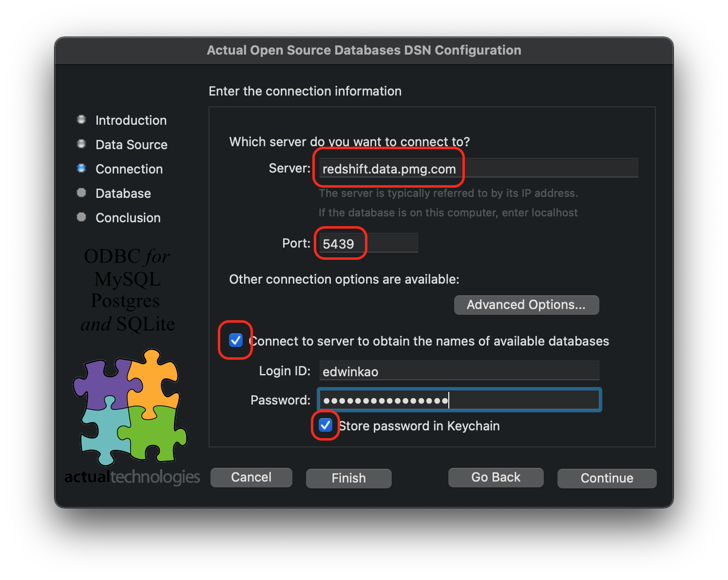Image resolution: width=728 pixels, height=580 pixels.
Task: Click 'Enter the connection information' heading
Action: pos(305,91)
